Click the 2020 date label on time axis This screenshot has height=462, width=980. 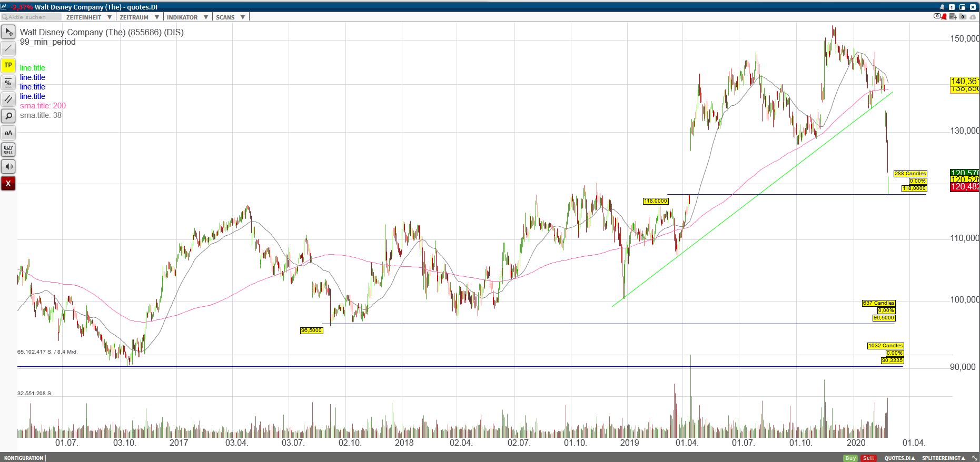coord(856,443)
